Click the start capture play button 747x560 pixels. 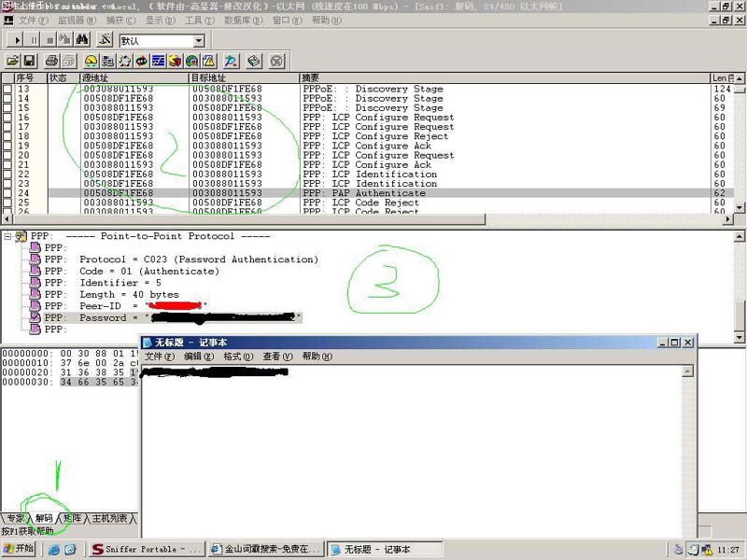[17, 40]
